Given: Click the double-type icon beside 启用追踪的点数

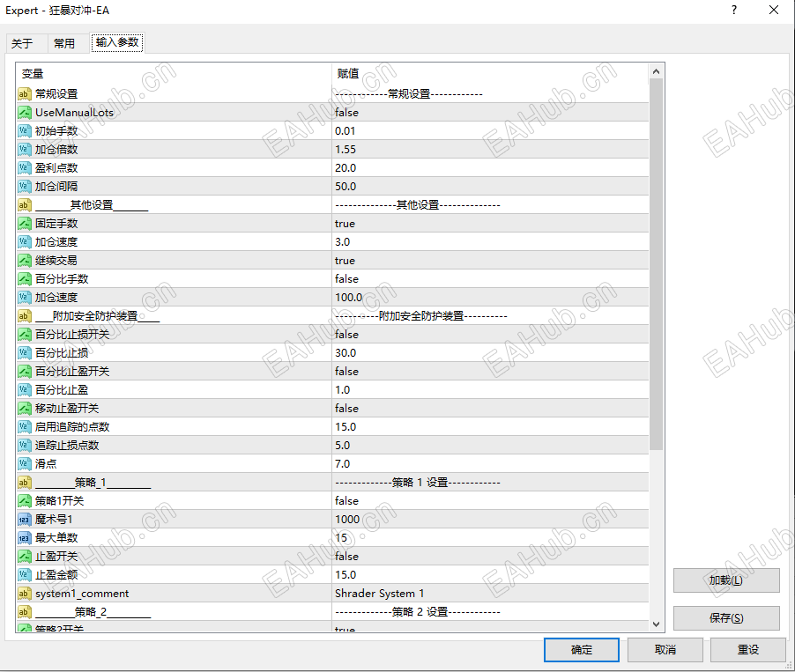Looking at the screenshot, I should tap(25, 426).
